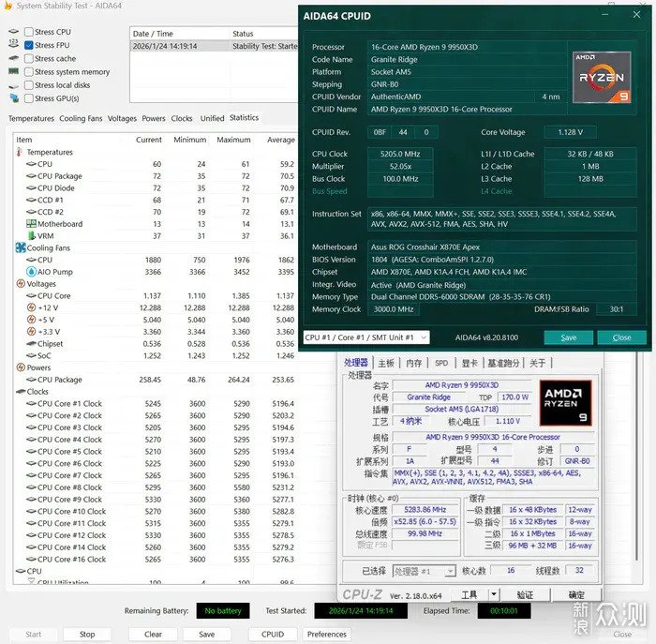Open the CPU core selection dropdown
The width and height of the screenshot is (656, 644).
click(x=366, y=337)
